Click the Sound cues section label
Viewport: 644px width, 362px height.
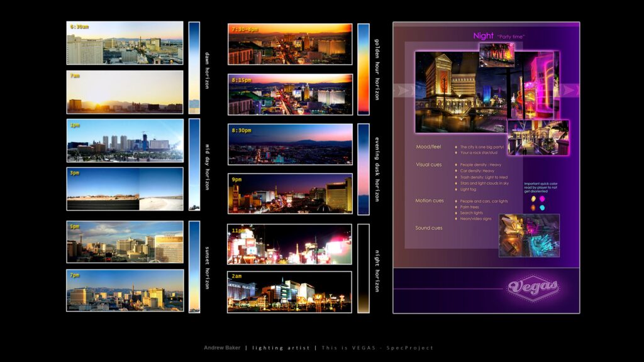[428, 228]
